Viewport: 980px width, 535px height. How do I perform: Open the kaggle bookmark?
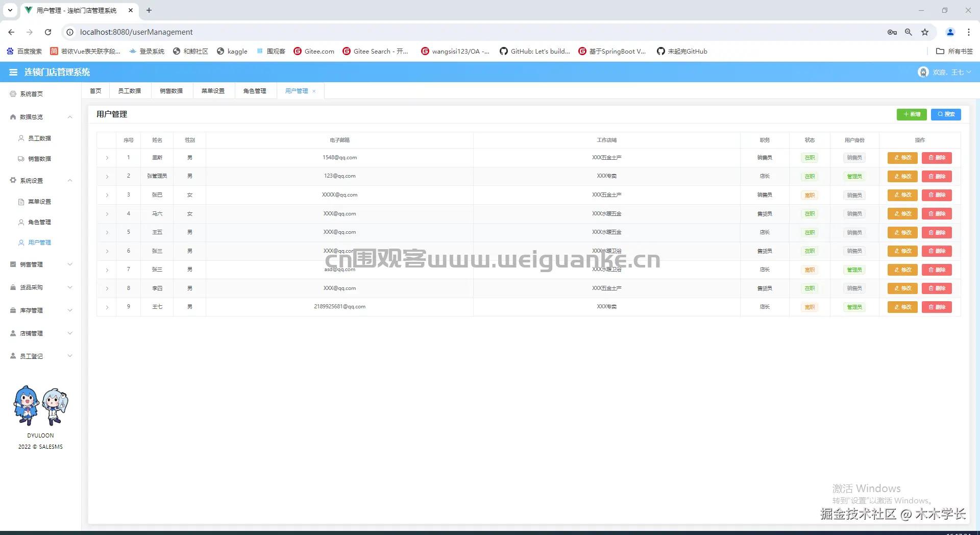pyautogui.click(x=232, y=52)
